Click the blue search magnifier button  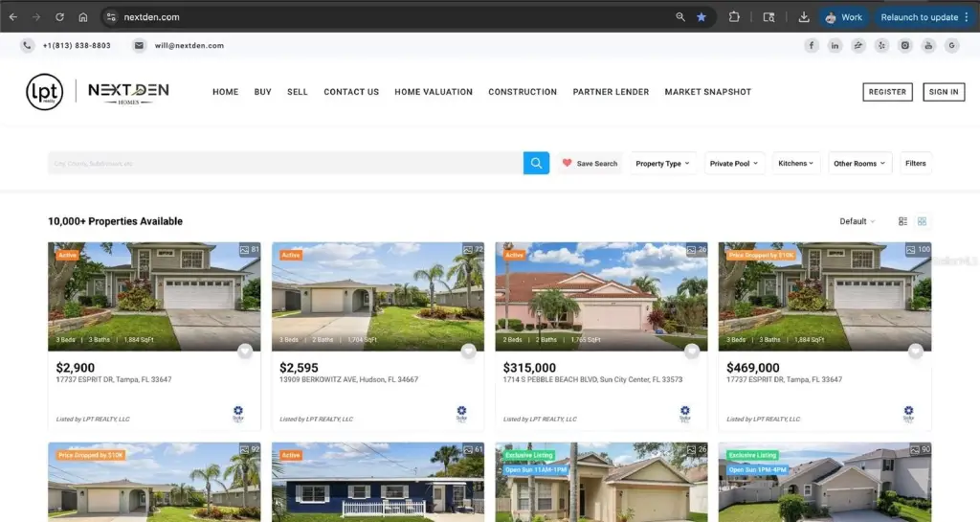[x=536, y=163]
